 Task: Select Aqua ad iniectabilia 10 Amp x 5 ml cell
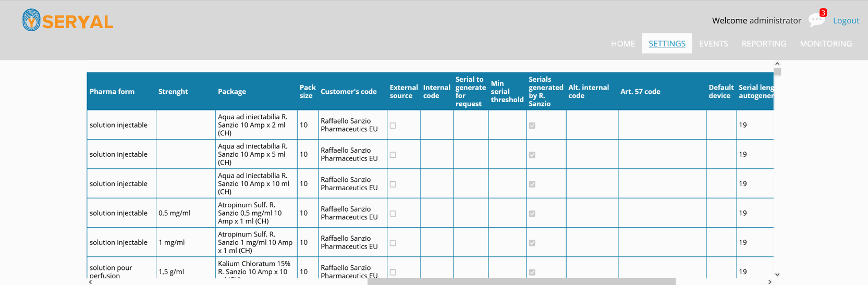point(256,154)
